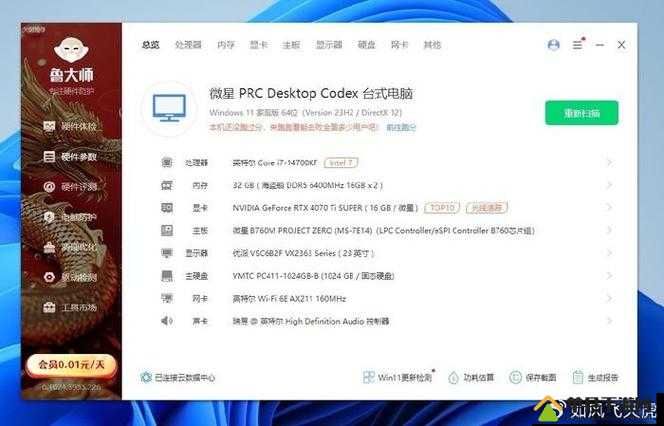Click the Core i7-14700KF processor text
Viewport: 664px width, 426px height.
(274, 163)
